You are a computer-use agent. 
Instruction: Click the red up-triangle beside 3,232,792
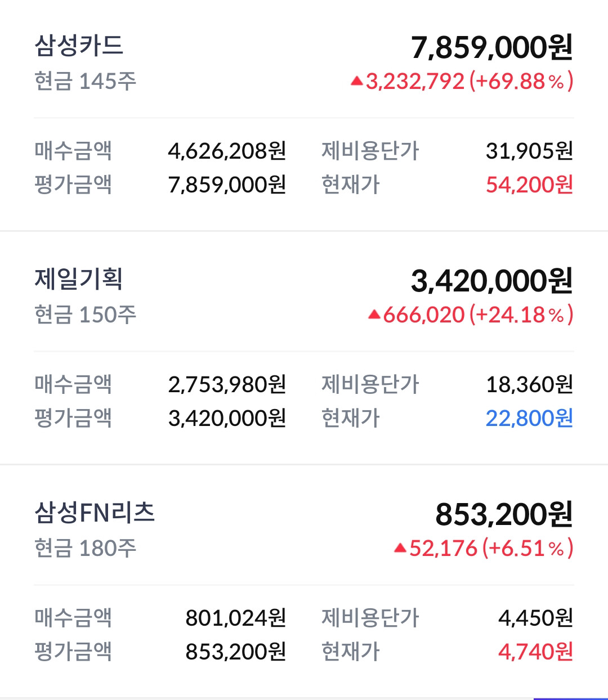[356, 82]
